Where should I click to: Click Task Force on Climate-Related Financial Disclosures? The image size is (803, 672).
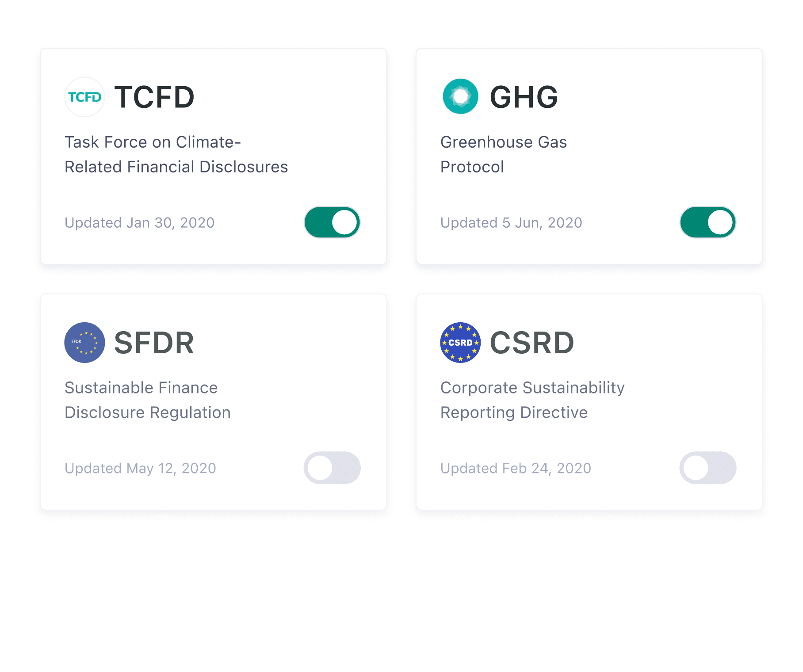(176, 154)
